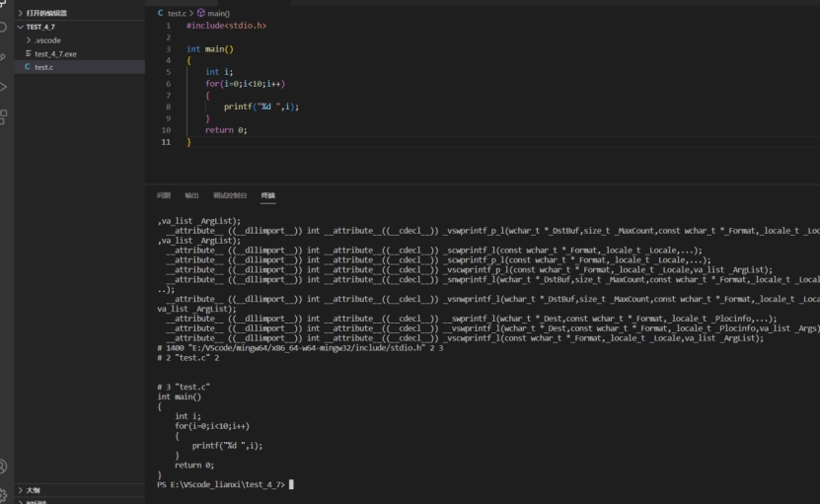Open the Manage gear settings icon
Viewport: 820px width, 504px height.
tap(4, 493)
